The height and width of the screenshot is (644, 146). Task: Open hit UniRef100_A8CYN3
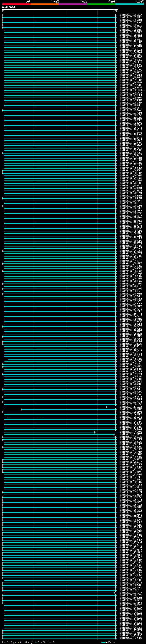[131, 20]
